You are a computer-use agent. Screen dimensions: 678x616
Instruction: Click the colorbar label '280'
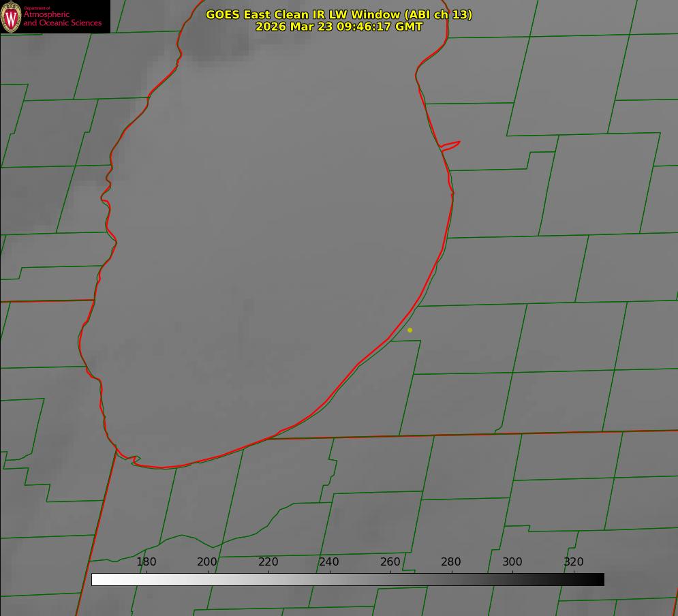(451, 562)
